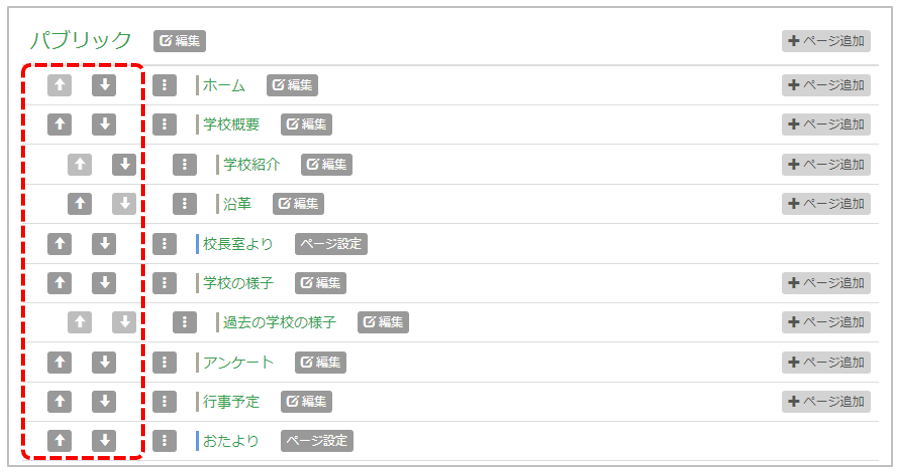Click ページ追加 in the パブリック header row
Viewport: 897px width, 474px height.
(x=826, y=41)
